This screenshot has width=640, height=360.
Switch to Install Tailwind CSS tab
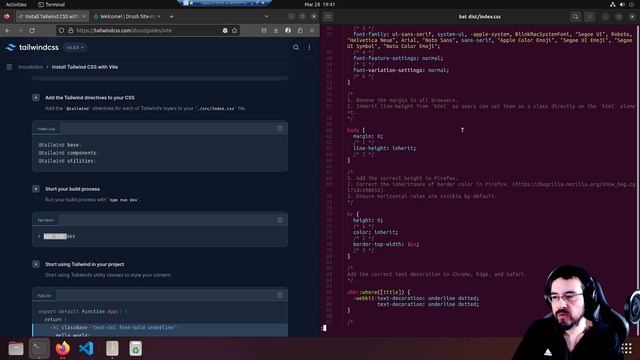tap(52, 16)
